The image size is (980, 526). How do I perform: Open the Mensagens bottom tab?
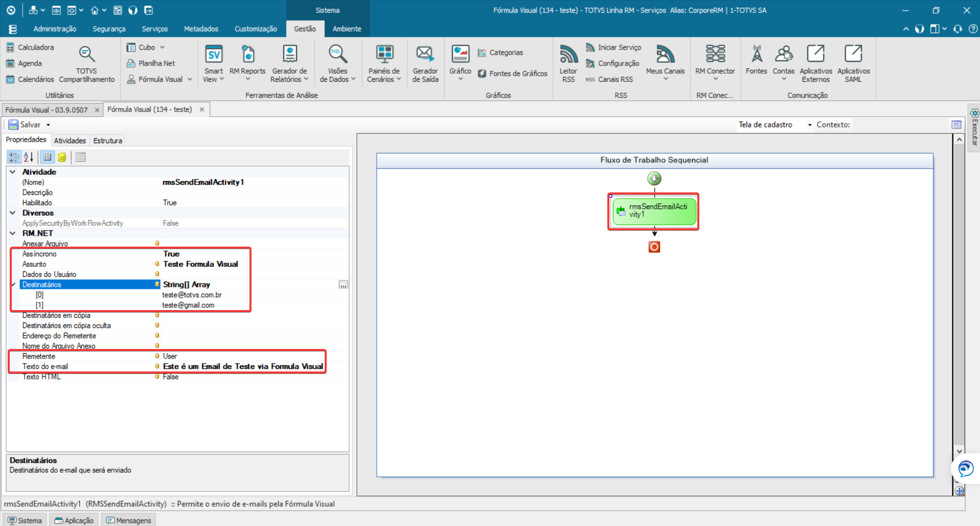coord(128,520)
